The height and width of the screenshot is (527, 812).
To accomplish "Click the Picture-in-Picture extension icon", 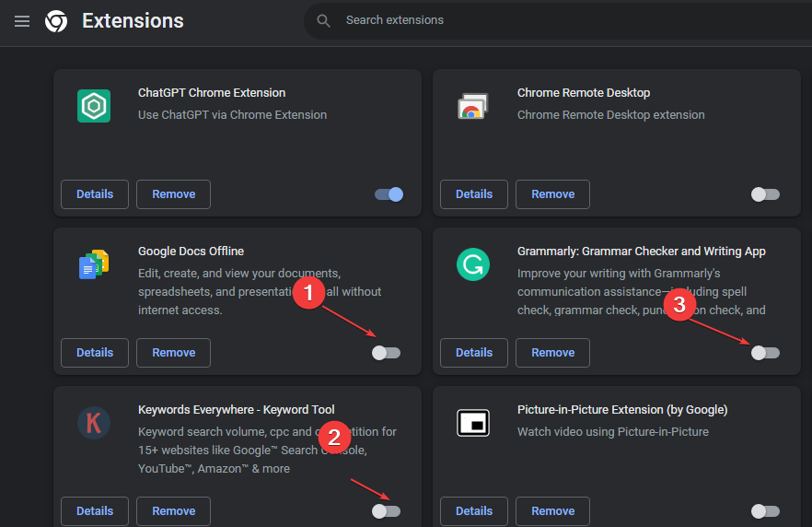I will coord(473,424).
